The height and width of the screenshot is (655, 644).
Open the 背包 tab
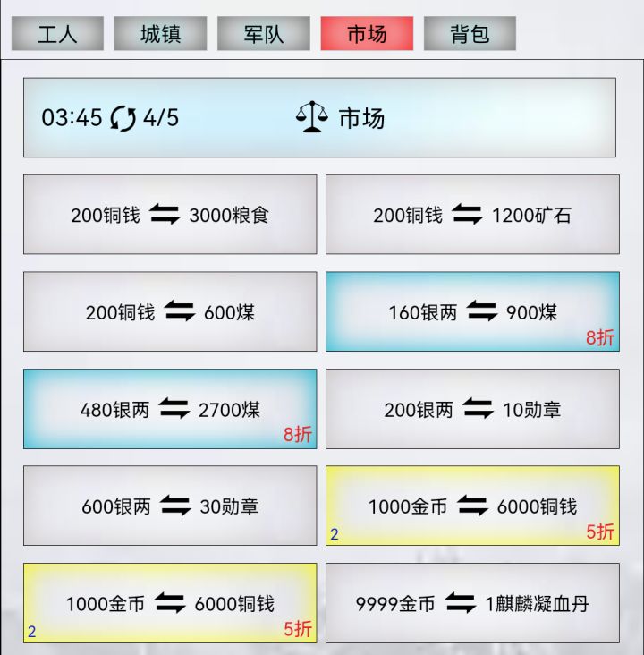tap(470, 33)
